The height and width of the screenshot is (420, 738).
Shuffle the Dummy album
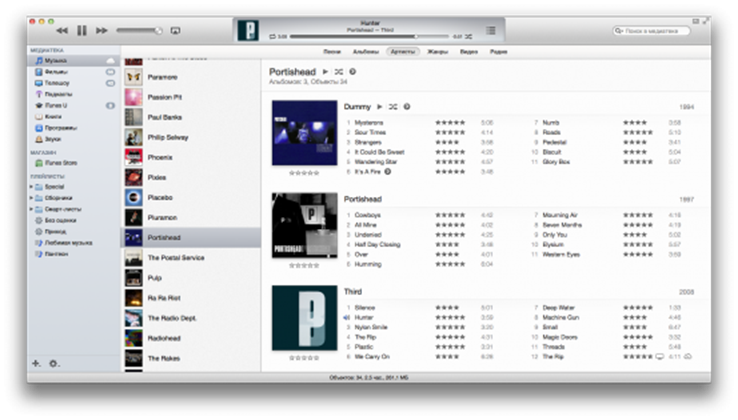[393, 107]
